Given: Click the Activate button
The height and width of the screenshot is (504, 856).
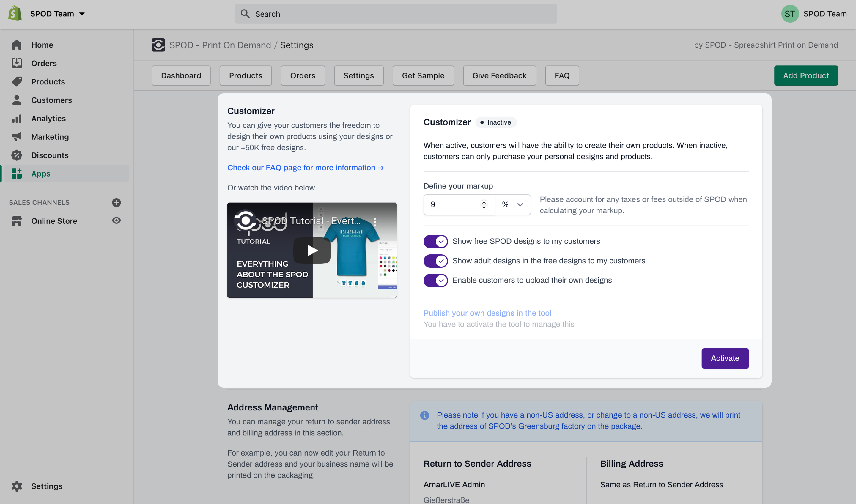Looking at the screenshot, I should (x=725, y=358).
